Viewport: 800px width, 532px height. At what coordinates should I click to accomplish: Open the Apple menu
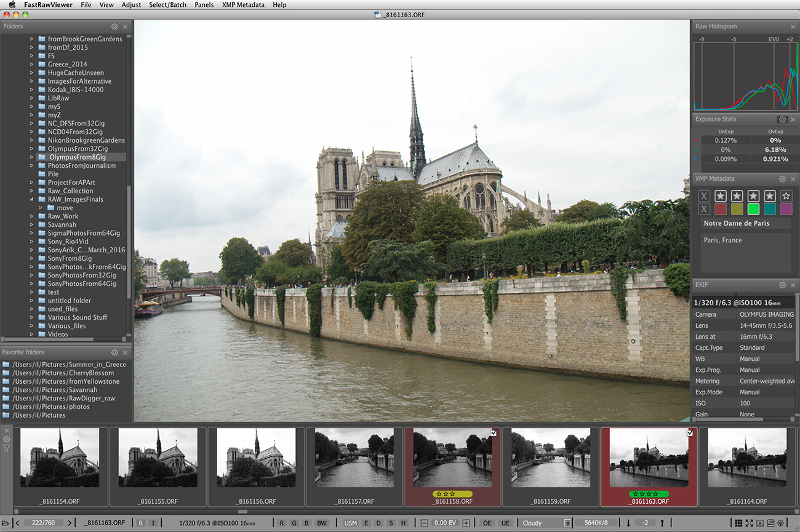click(x=12, y=5)
